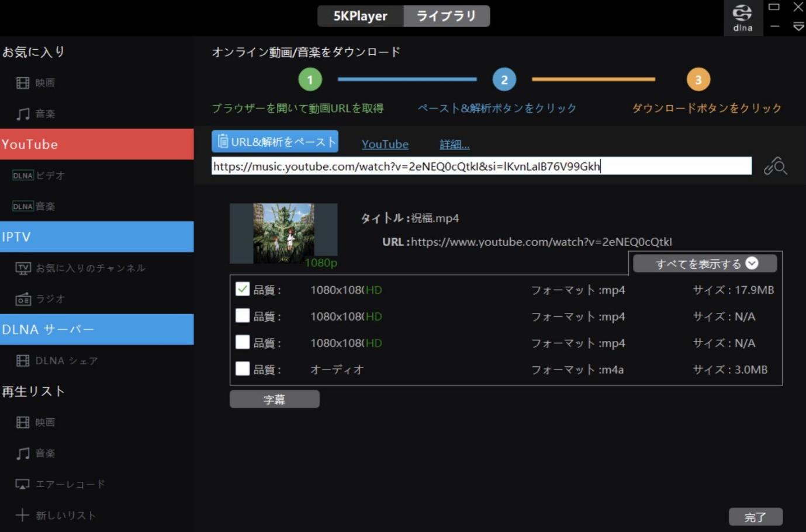Open the 再生リスト heading
806x532 pixels.
(x=33, y=391)
